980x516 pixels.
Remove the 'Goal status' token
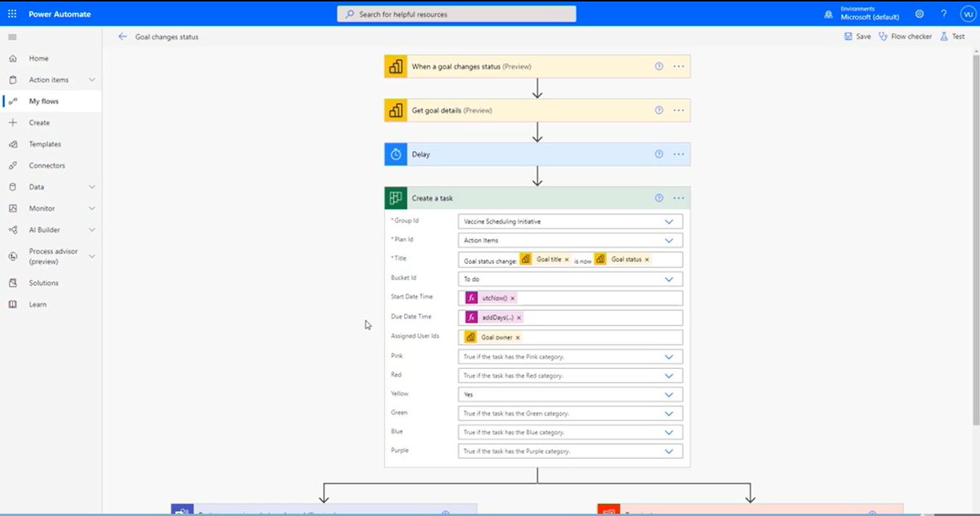point(647,260)
